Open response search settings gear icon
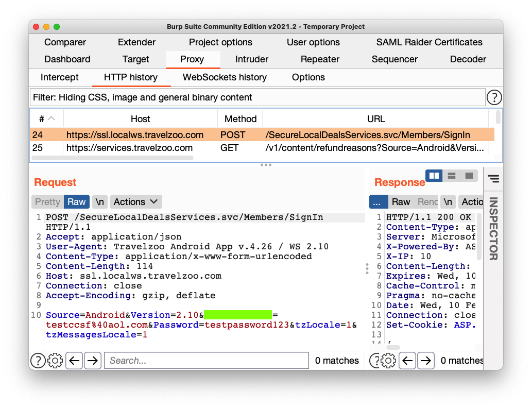The width and height of the screenshot is (532, 408). [388, 361]
